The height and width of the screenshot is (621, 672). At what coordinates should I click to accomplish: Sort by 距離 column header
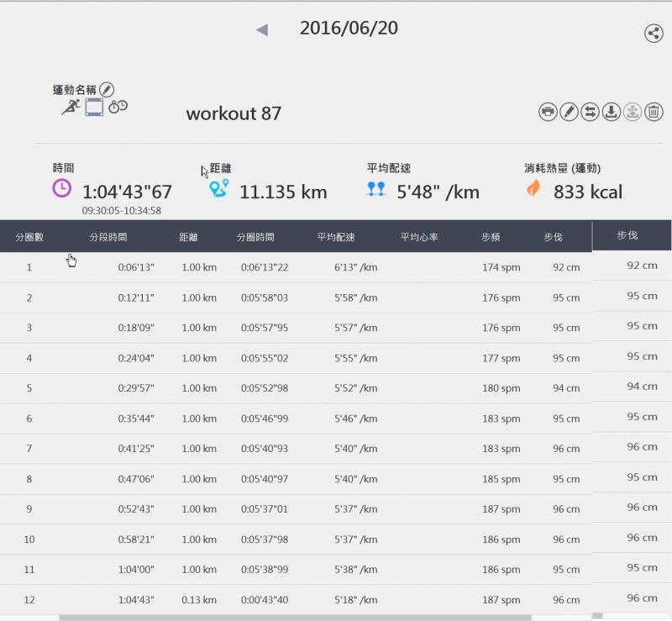188,237
